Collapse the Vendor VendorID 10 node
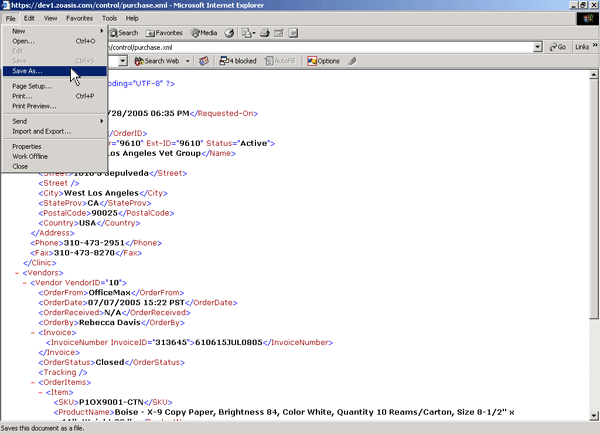 pyautogui.click(x=24, y=283)
